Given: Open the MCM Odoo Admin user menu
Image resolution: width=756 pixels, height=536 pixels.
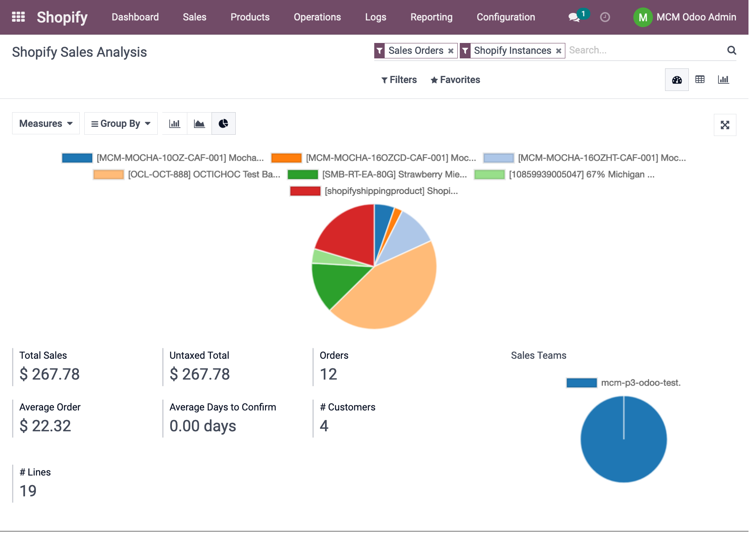Looking at the screenshot, I should point(685,17).
